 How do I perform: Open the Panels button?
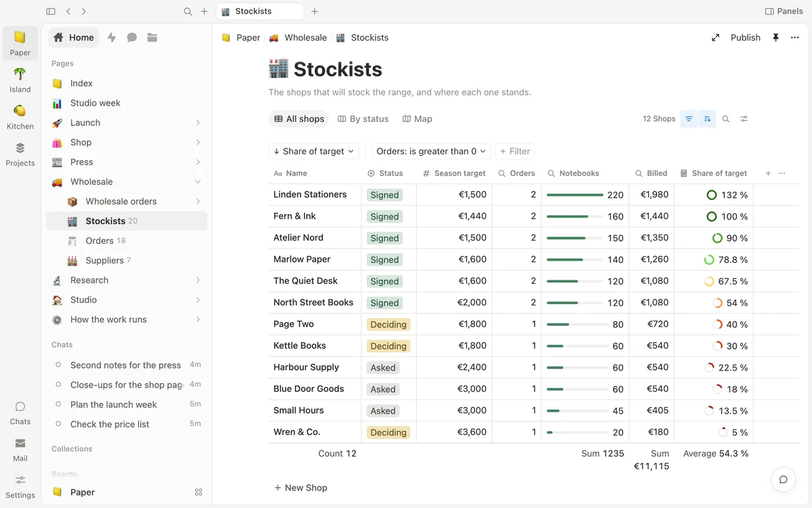click(x=784, y=12)
